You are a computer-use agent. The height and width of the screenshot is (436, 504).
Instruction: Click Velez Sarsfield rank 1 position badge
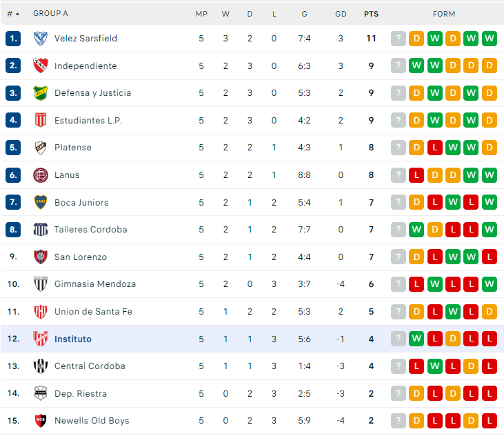click(x=14, y=39)
